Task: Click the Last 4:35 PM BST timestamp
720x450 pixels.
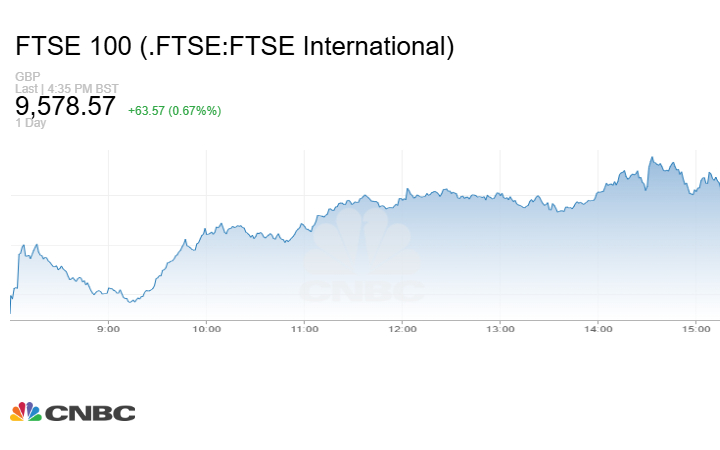Action: click(67, 88)
